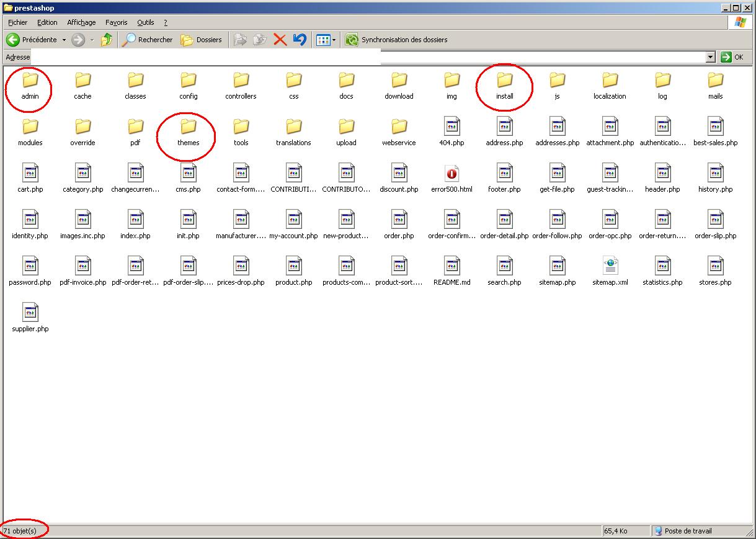Go up one folder level icon
This screenshot has width=756, height=539.
coord(107,40)
